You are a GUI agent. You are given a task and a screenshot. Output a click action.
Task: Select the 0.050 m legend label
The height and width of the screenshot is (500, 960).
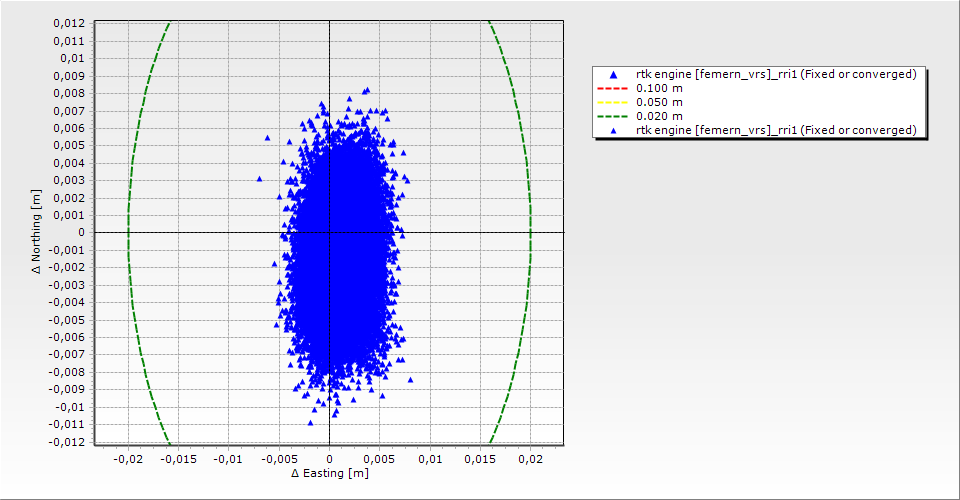659,102
